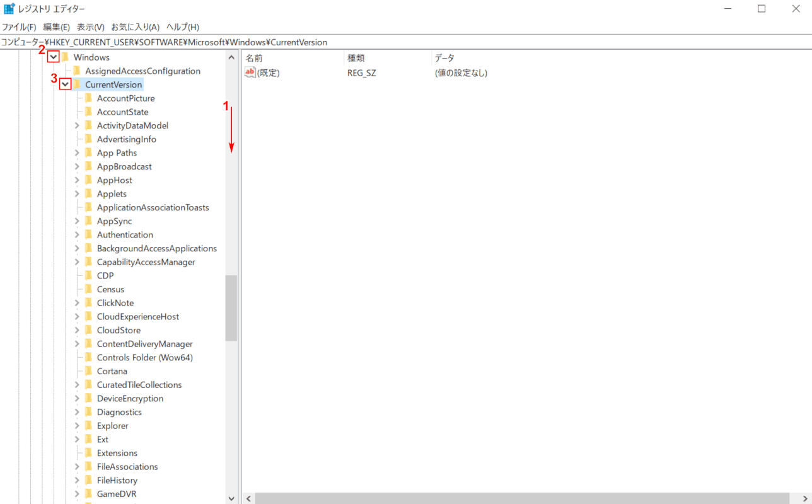Click the registry path address bar
812x504 pixels.
[406, 42]
